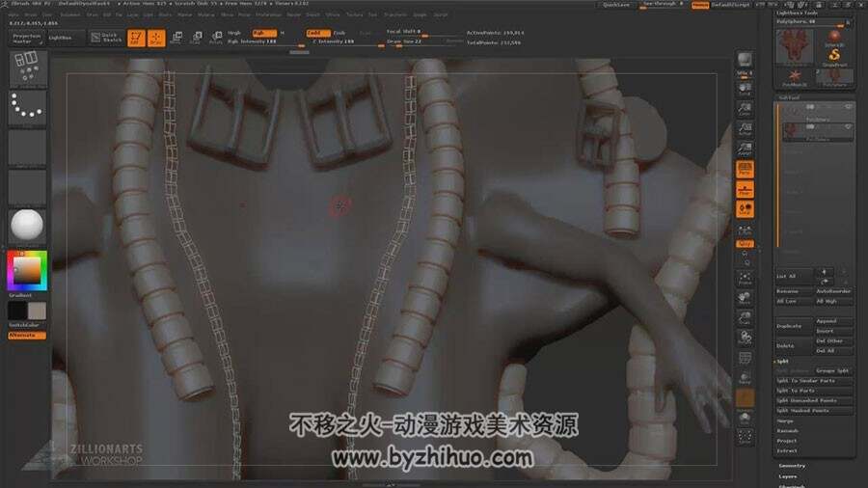Switch to Rotate transform mode in top shelf
Viewport: 868px width, 488px height.
pyautogui.click(x=216, y=38)
